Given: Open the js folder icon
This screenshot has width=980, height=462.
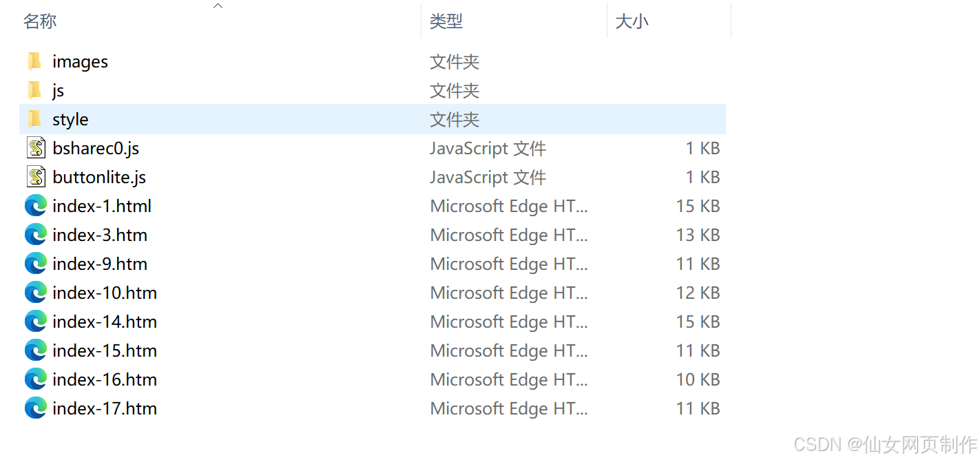Looking at the screenshot, I should 34,90.
